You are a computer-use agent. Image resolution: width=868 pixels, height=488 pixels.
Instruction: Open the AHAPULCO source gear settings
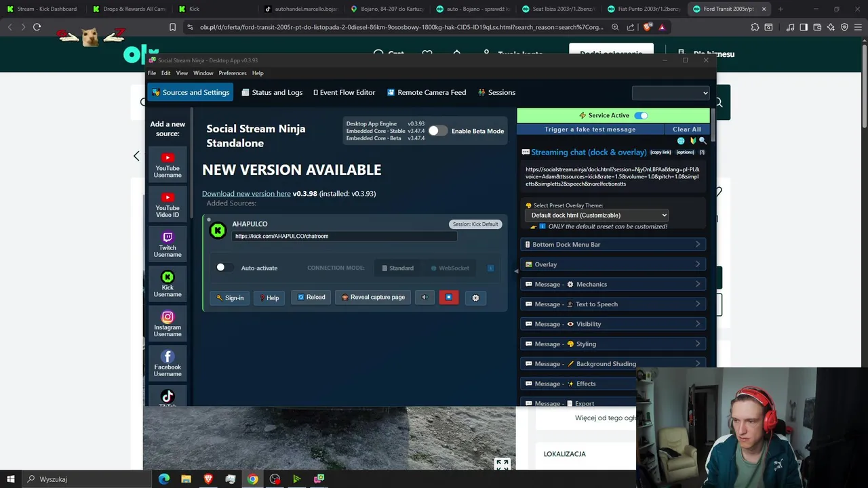(x=475, y=298)
